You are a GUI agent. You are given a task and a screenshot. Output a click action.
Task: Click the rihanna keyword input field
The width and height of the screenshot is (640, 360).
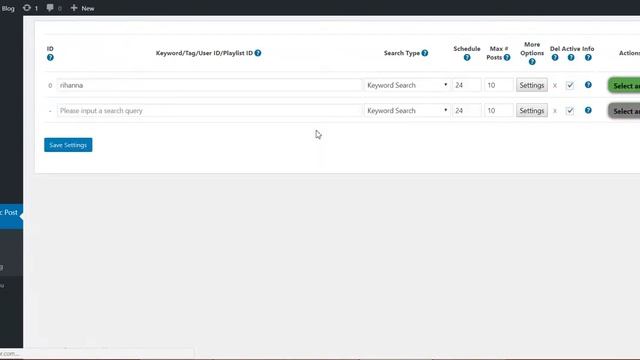pyautogui.click(x=209, y=85)
